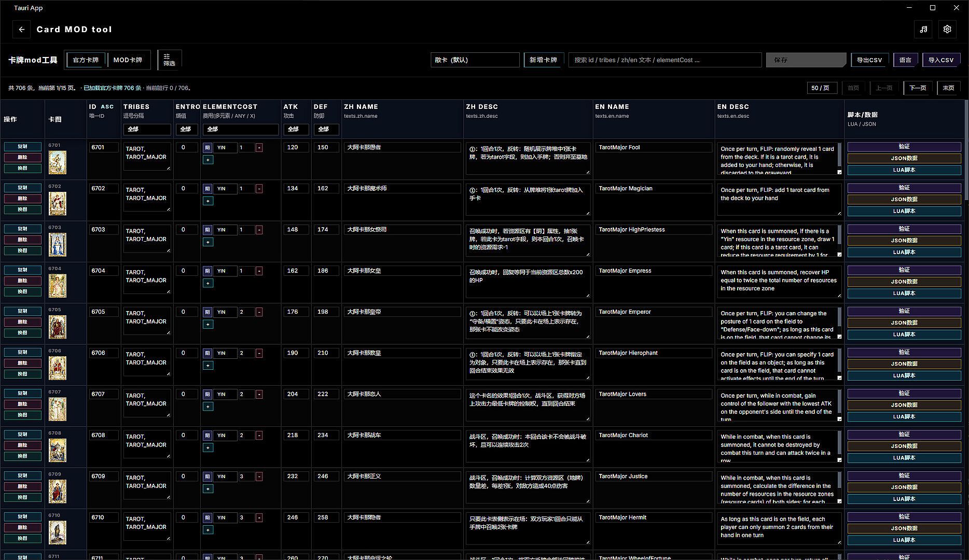Image resolution: width=969 pixels, height=560 pixels.
Task: Click the 导出CSV export button
Action: click(x=869, y=60)
